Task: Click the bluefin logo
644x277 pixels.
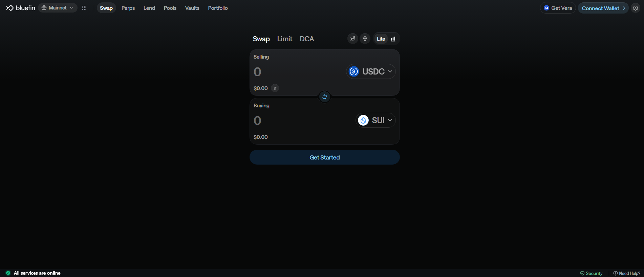Action: click(x=21, y=8)
